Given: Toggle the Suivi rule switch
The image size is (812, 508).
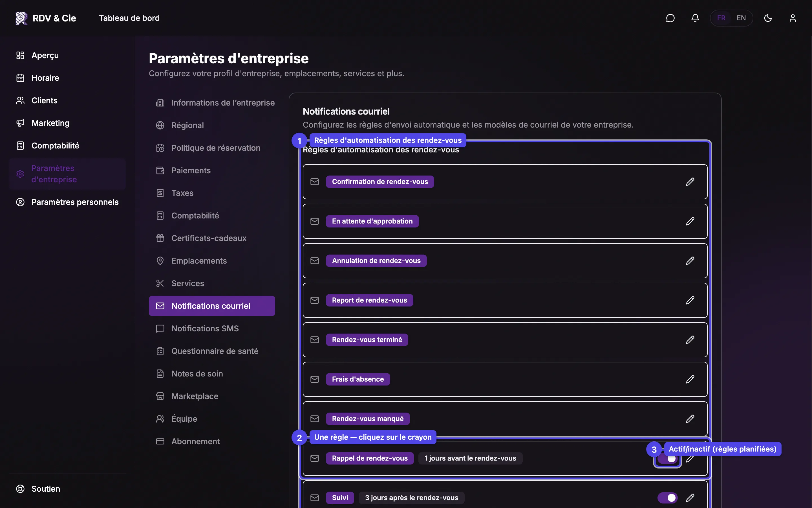Looking at the screenshot, I should (667, 498).
